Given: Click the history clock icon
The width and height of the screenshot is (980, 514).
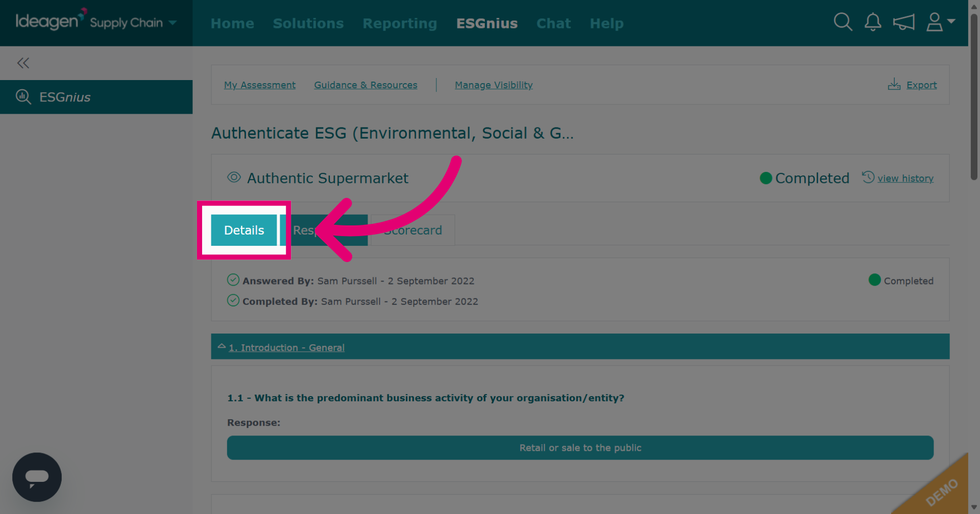Looking at the screenshot, I should tap(868, 177).
